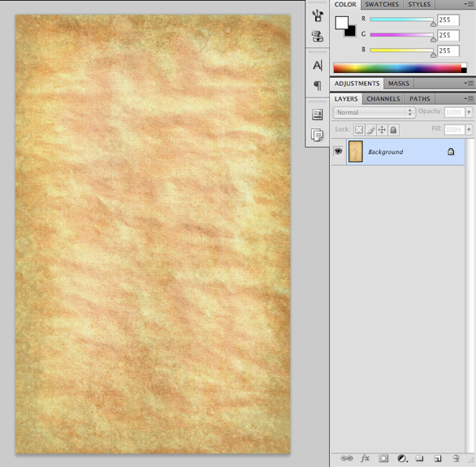Toggle Lock all padlock

tap(393, 130)
